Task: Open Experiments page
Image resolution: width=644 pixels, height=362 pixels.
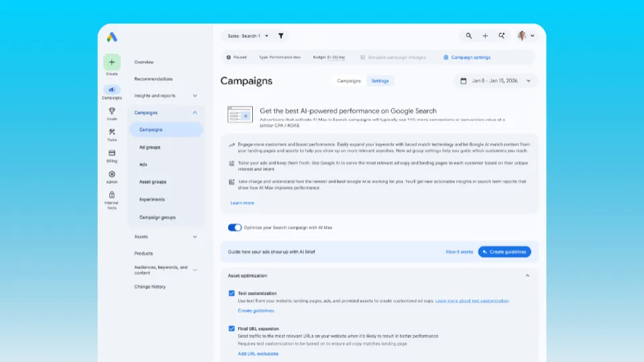Action: pyautogui.click(x=152, y=200)
